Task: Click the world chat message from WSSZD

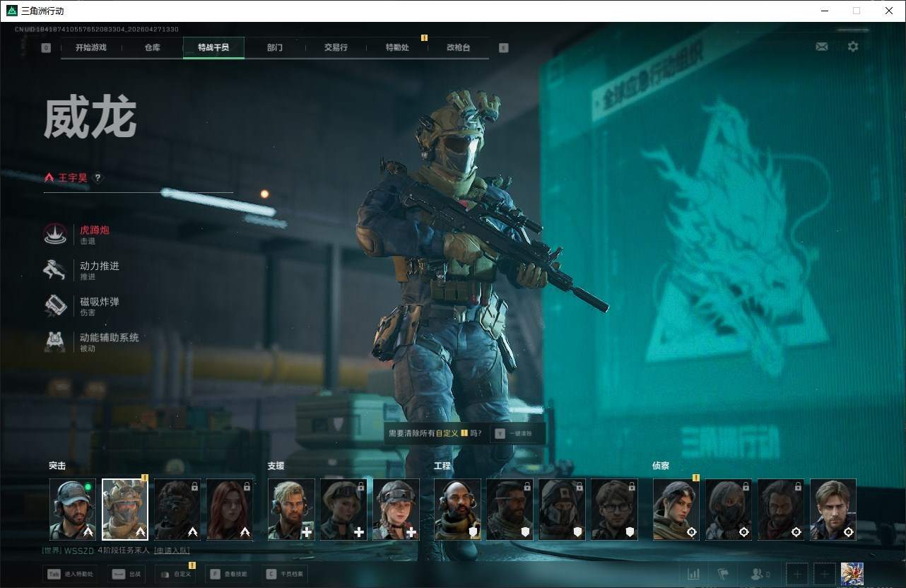Action: [117, 551]
